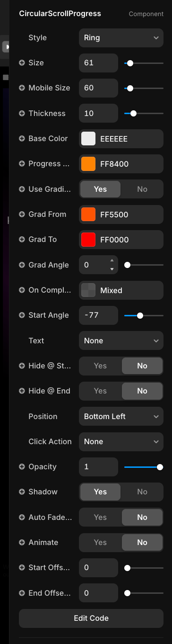
Task: Set Hide @ End to Yes
Action: tap(100, 391)
